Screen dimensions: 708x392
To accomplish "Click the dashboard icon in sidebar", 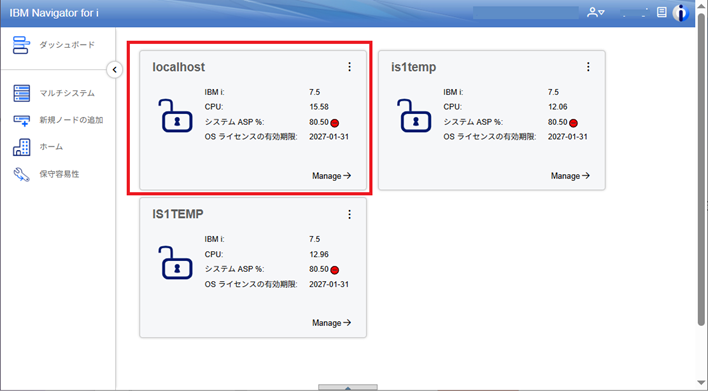I will click(21, 45).
